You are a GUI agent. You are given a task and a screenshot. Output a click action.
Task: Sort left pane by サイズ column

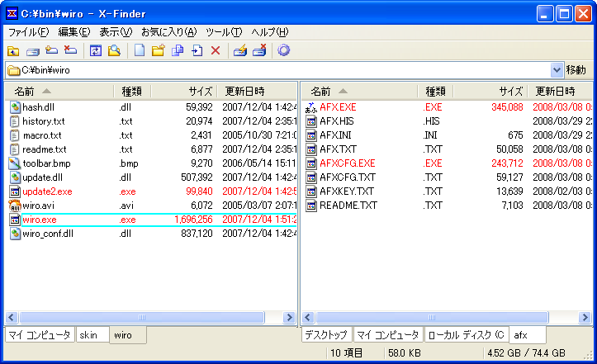[x=183, y=91]
